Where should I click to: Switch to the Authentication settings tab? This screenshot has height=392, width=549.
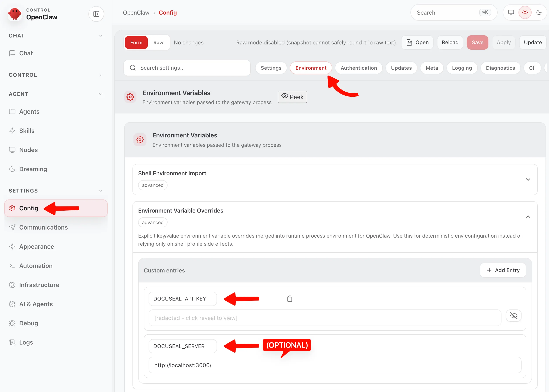359,68
